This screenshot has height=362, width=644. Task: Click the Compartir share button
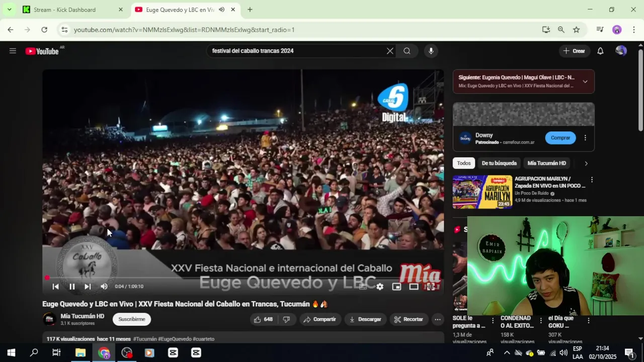(320, 319)
